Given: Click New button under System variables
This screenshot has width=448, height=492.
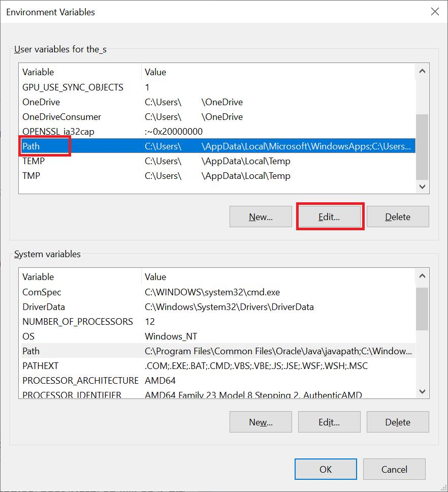Looking at the screenshot, I should pyautogui.click(x=261, y=422).
